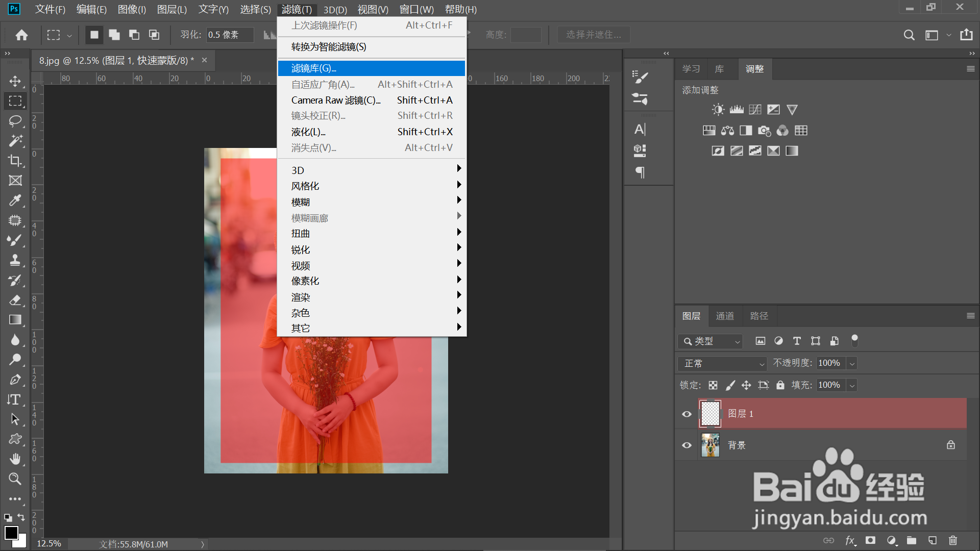Toggle visibility of 背景 layer

(687, 445)
